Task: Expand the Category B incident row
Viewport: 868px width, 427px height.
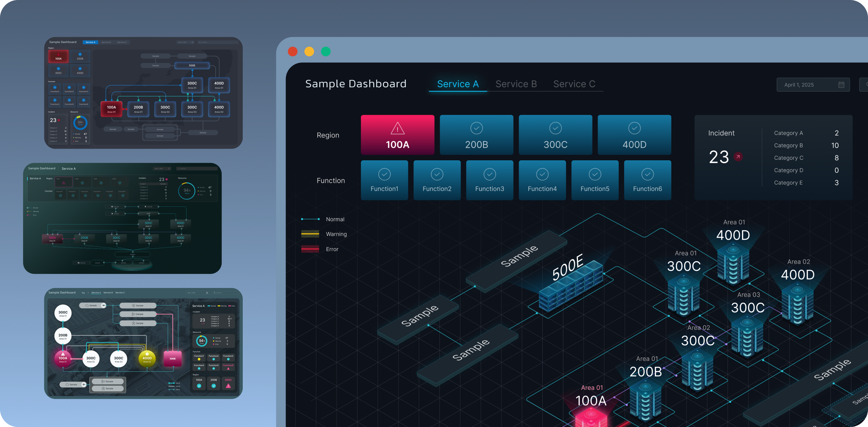Action: [x=805, y=145]
